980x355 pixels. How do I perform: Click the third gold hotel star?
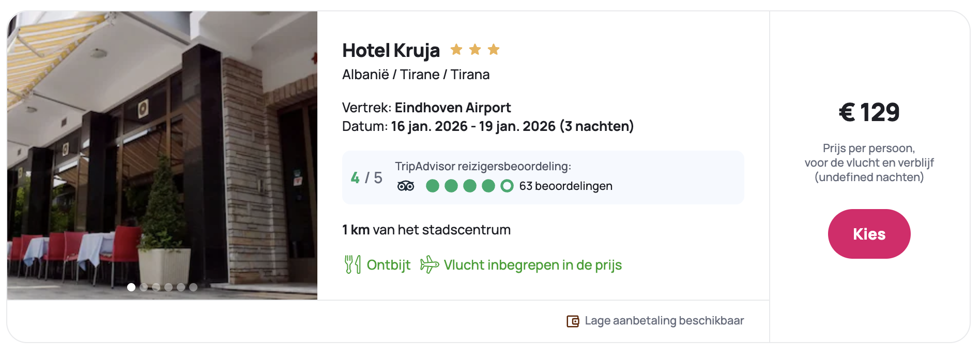coord(494,50)
